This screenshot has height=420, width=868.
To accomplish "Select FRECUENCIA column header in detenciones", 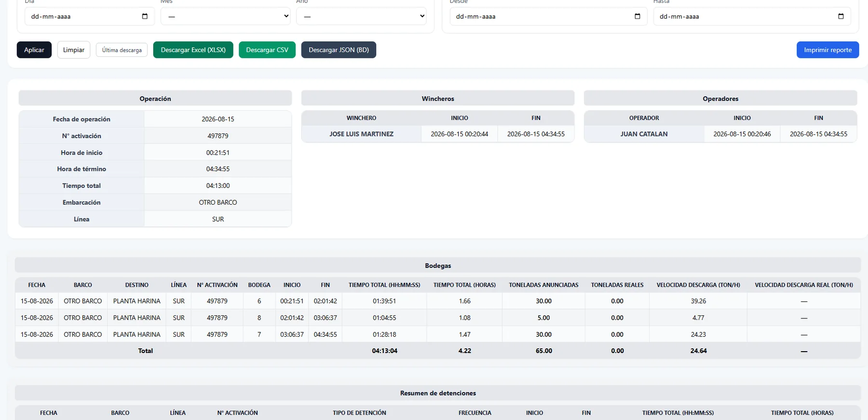I will point(475,413).
